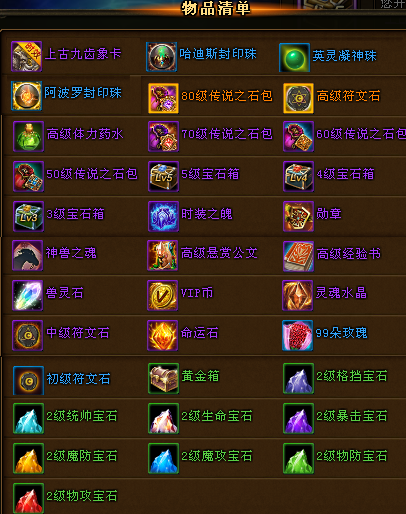The width and height of the screenshot is (406, 514).
Task: Click the green 英灵凝神珠 orb icon
Action: tap(295, 57)
